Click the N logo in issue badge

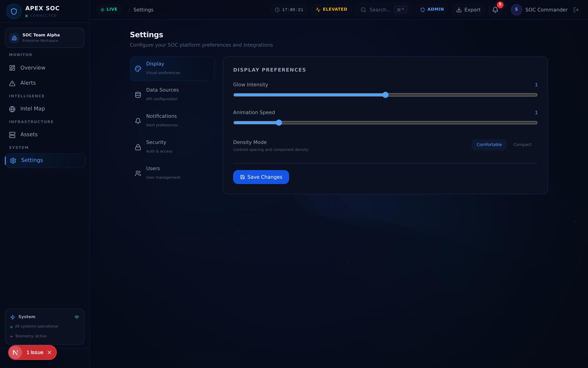coord(15,352)
